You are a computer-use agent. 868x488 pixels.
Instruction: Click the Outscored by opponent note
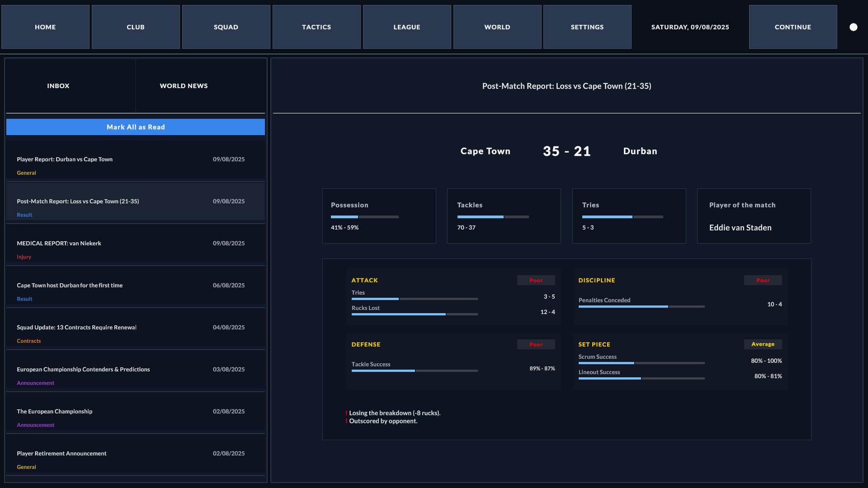coord(382,421)
